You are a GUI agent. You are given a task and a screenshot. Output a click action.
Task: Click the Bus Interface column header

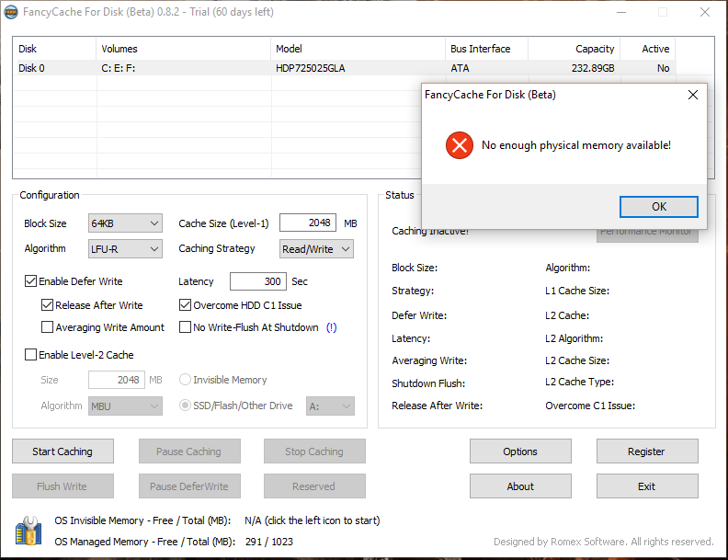tap(486, 49)
